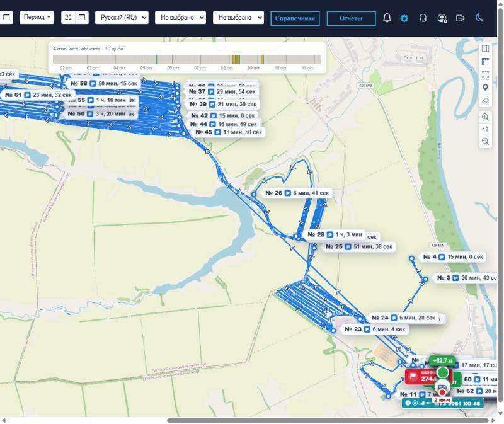The width and height of the screenshot is (504, 424).
Task: Click the parking icon in the № 26 stop label
Action: tap(288, 193)
